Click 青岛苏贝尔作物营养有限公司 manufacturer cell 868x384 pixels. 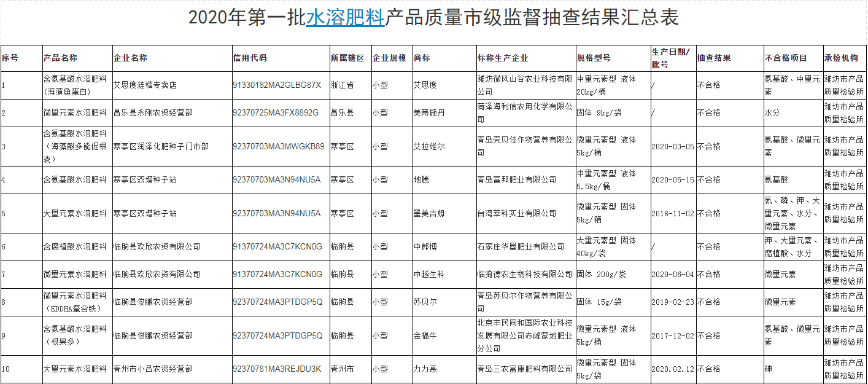click(525, 302)
